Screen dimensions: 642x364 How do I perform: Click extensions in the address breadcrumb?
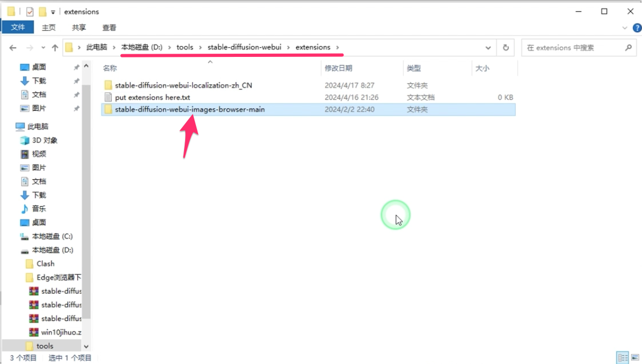pos(313,47)
